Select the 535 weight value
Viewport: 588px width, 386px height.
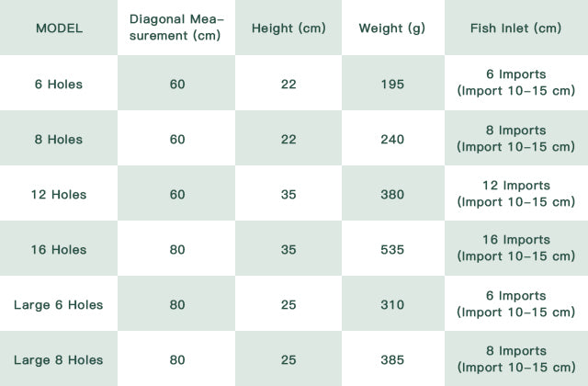click(x=392, y=249)
